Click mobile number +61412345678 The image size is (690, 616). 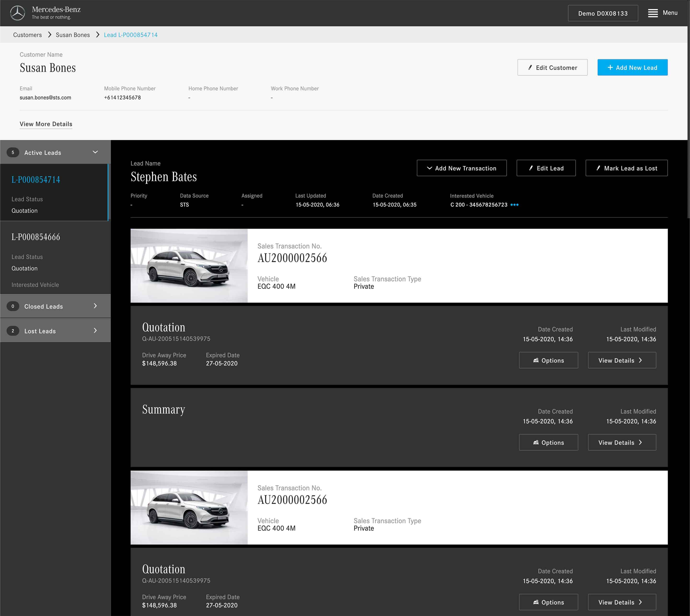click(x=122, y=98)
